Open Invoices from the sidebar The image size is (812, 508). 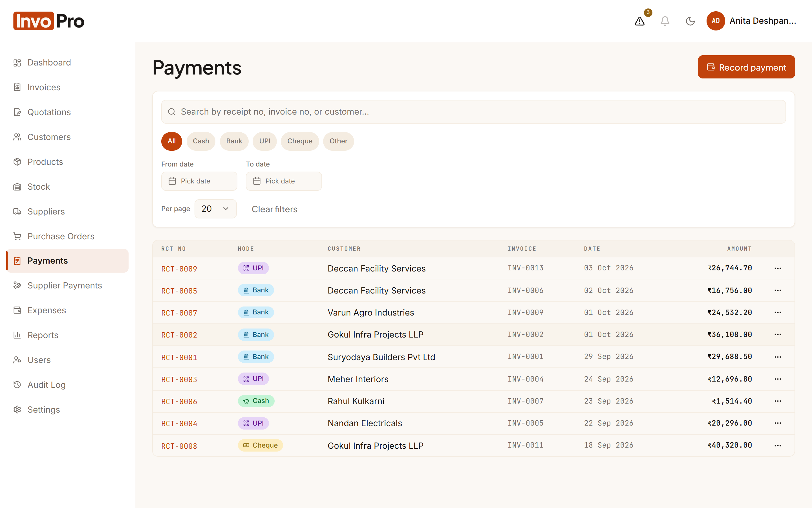pyautogui.click(x=67, y=87)
